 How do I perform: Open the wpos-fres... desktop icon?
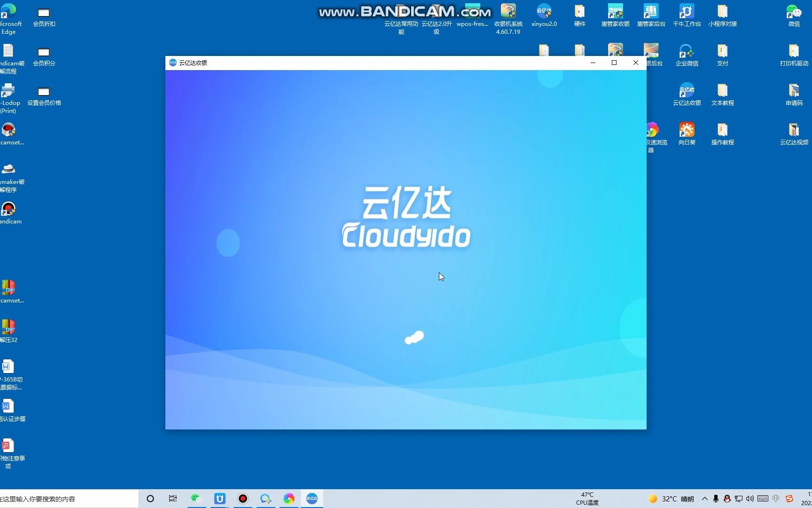pos(472,16)
